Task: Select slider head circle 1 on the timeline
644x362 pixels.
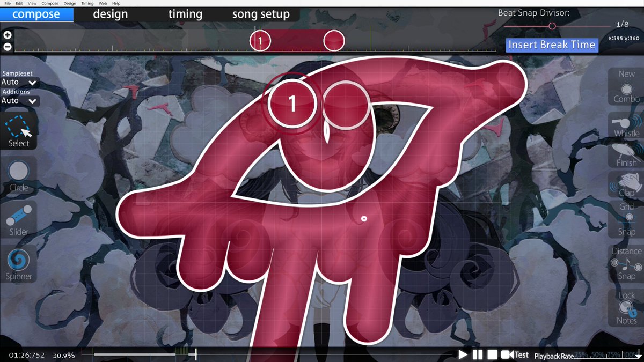Action: click(x=260, y=41)
